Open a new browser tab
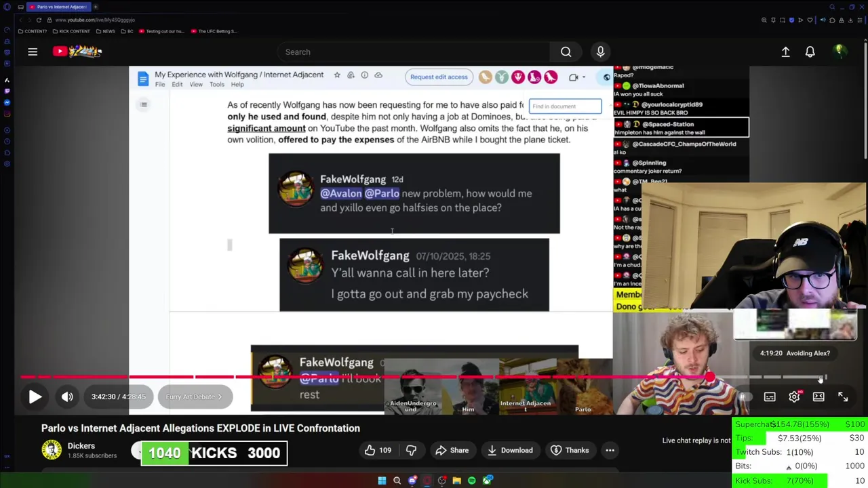The width and height of the screenshot is (868, 488). click(96, 7)
